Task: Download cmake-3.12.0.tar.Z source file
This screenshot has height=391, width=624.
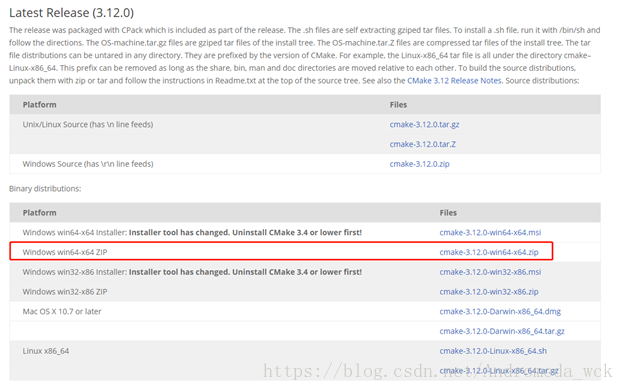Action: coord(423,144)
